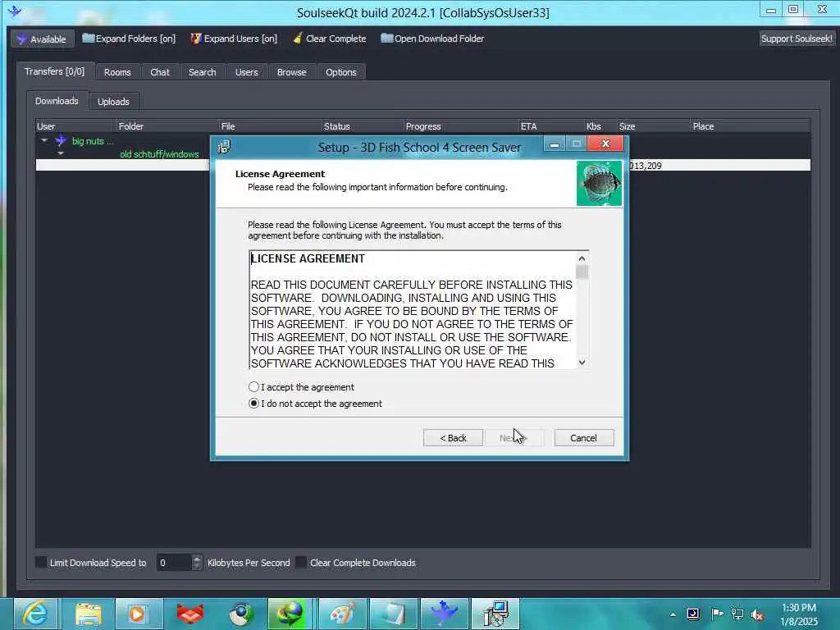Screen dimensions: 840x630
Task: Select the big nuts user entry
Action: (93, 141)
